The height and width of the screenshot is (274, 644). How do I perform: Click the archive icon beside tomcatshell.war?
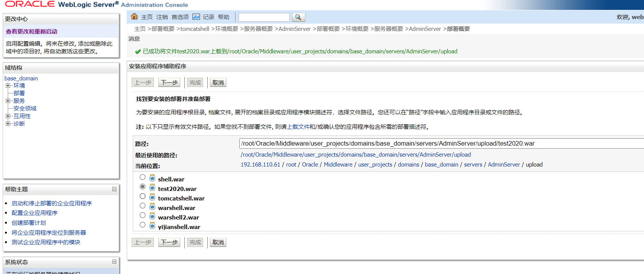point(152,197)
